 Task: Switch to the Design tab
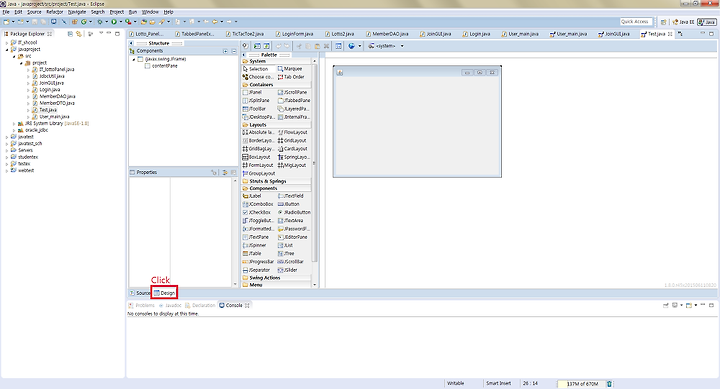164,293
